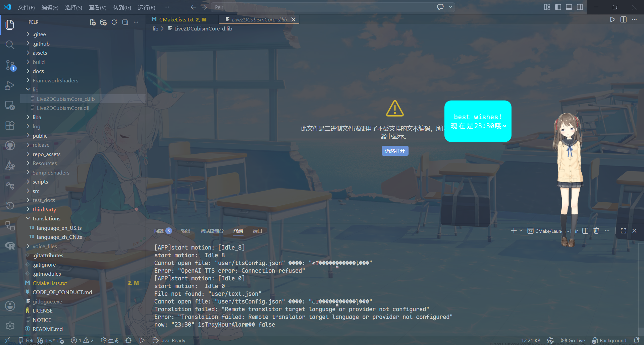The width and height of the screenshot is (644, 345).
Task: Click the 仍然打开 open anyway button
Action: (395, 151)
